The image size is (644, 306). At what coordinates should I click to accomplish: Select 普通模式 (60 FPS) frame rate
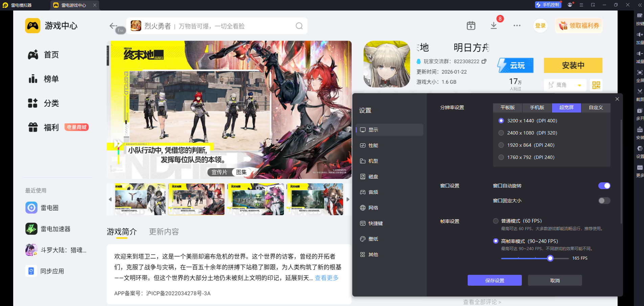pos(496,221)
